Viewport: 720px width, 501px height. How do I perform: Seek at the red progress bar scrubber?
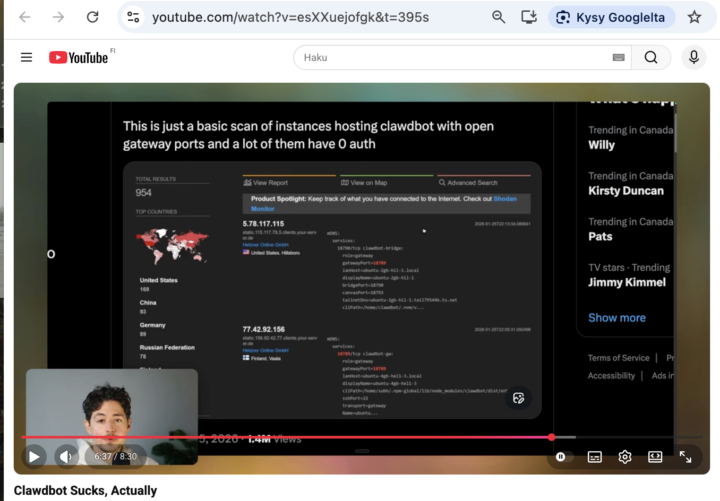pyautogui.click(x=551, y=437)
